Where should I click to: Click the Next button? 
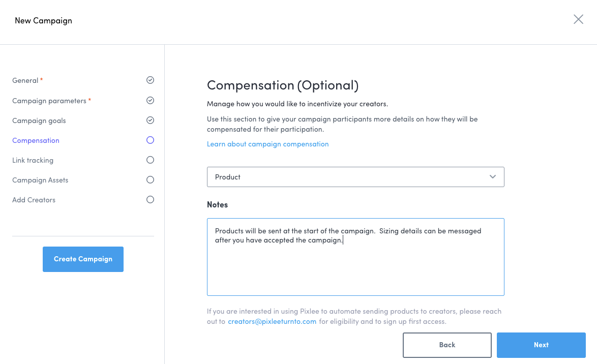(541, 345)
